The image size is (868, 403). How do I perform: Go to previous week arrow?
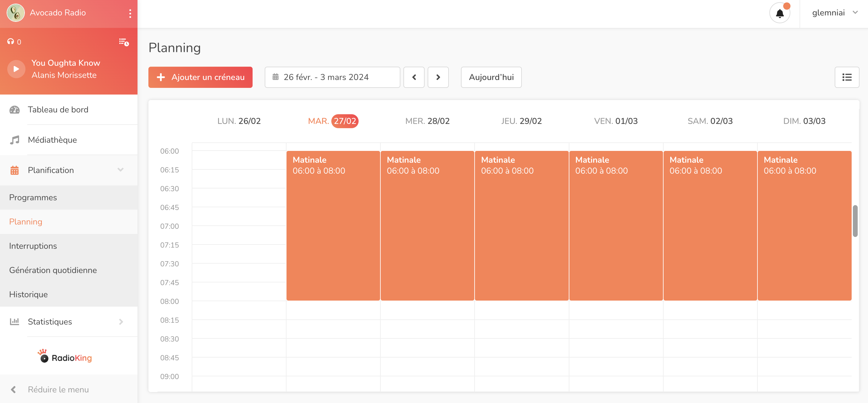(x=414, y=77)
